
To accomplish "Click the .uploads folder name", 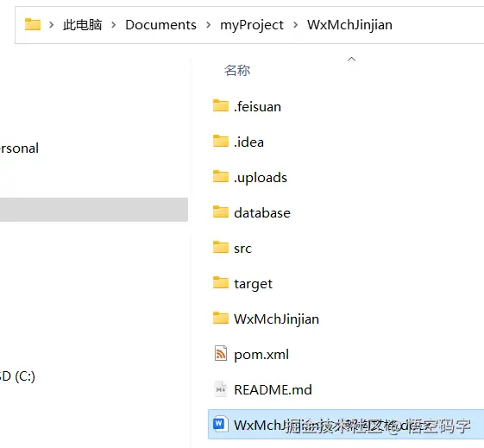I will [261, 178].
